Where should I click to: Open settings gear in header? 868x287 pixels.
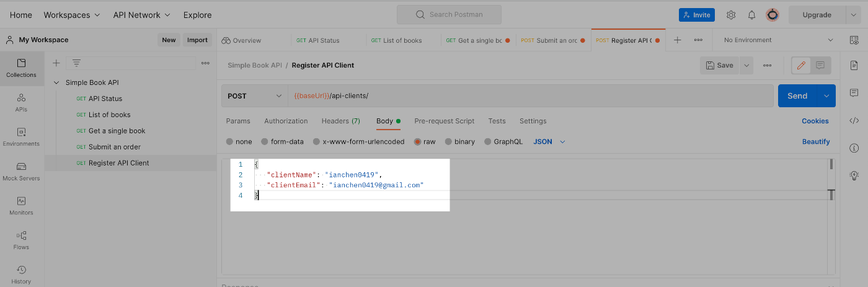coord(731,15)
